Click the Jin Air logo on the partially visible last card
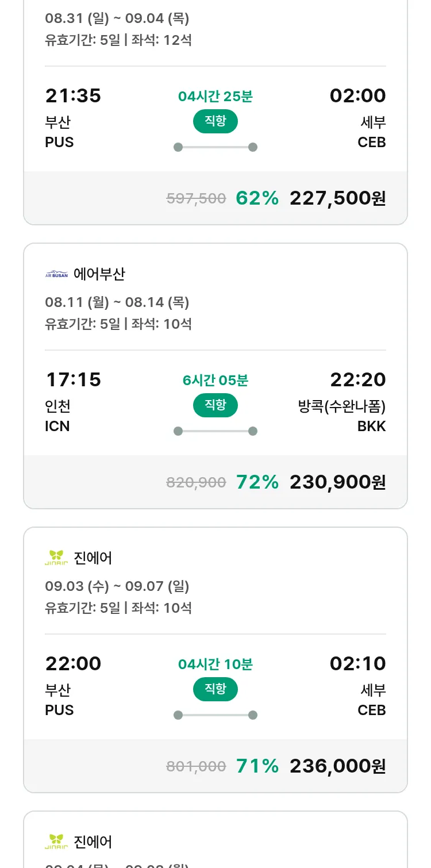The image size is (431, 868). (56, 842)
